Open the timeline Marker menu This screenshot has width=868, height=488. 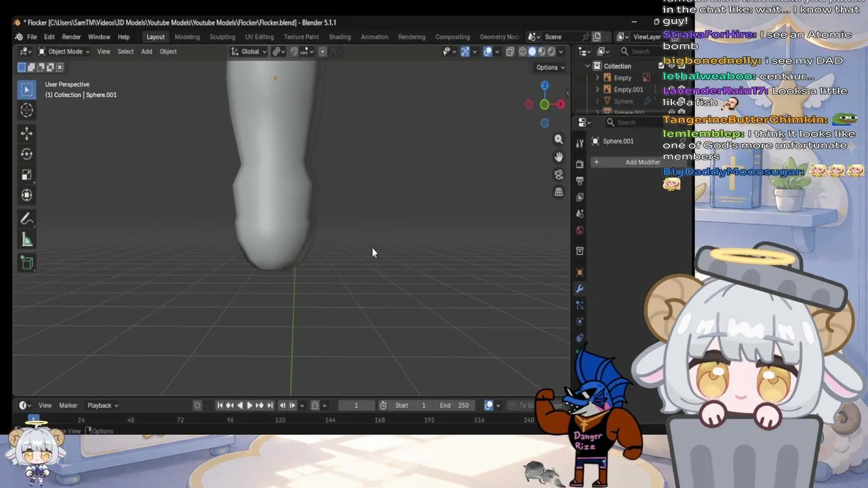(68, 405)
